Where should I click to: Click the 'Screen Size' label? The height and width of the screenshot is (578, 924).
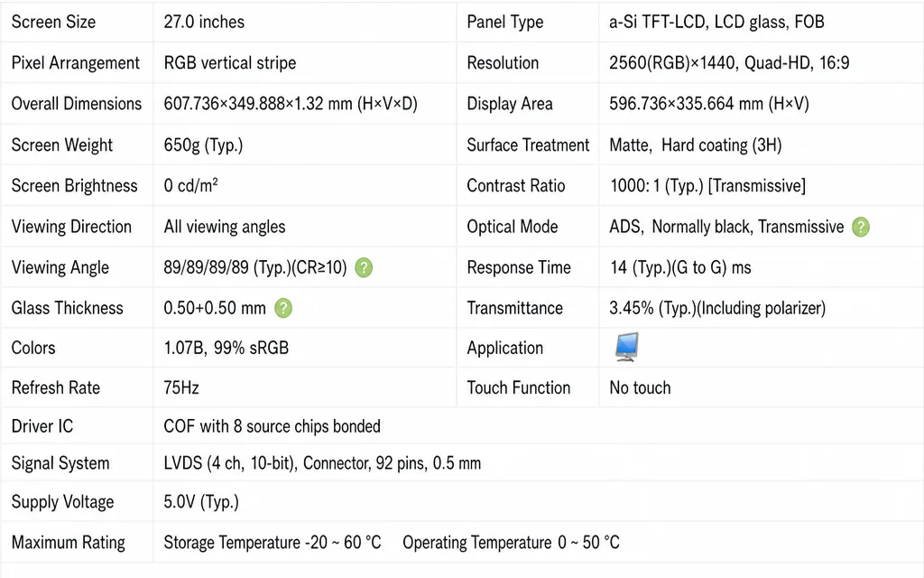point(53,22)
